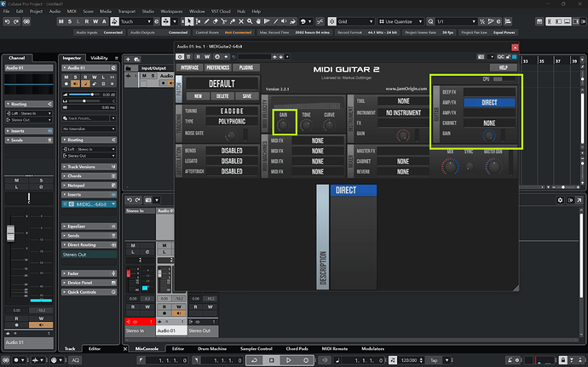Select the Split scissors tool
Image resolution: width=588 pixels, height=367 pixels.
coord(224,22)
